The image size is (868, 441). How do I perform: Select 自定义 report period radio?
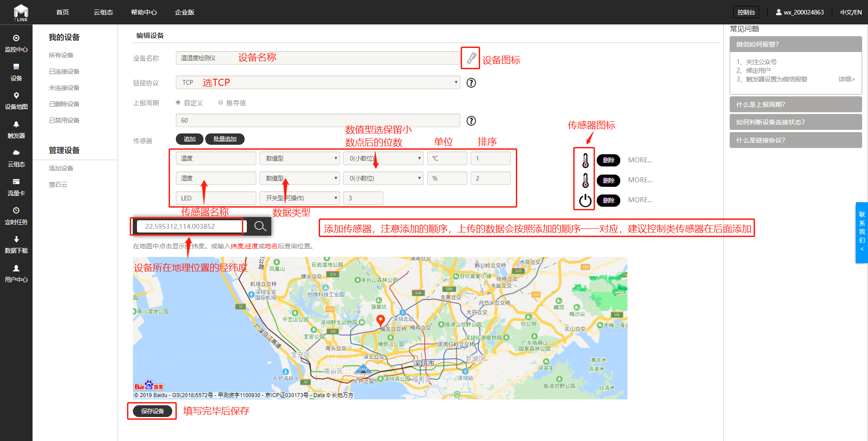[178, 103]
